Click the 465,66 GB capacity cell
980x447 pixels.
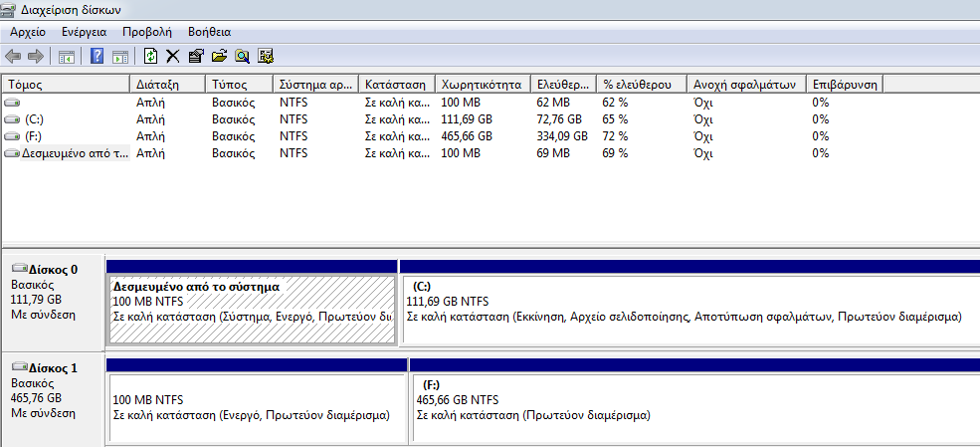467,136
